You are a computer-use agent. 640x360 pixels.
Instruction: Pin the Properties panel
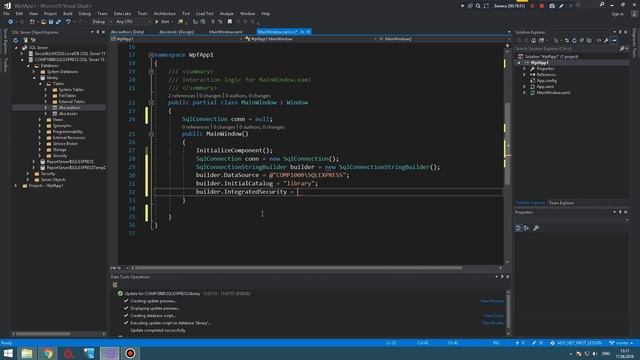[620, 212]
